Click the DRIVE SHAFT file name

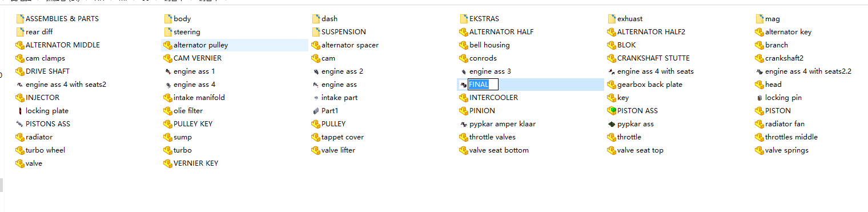[48, 71]
